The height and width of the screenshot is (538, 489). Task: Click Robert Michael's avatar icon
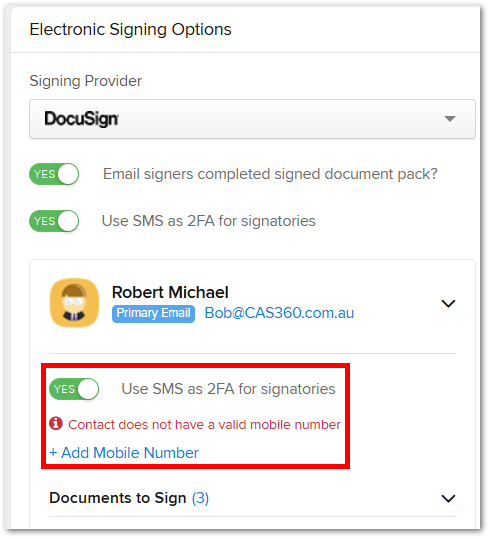click(74, 303)
